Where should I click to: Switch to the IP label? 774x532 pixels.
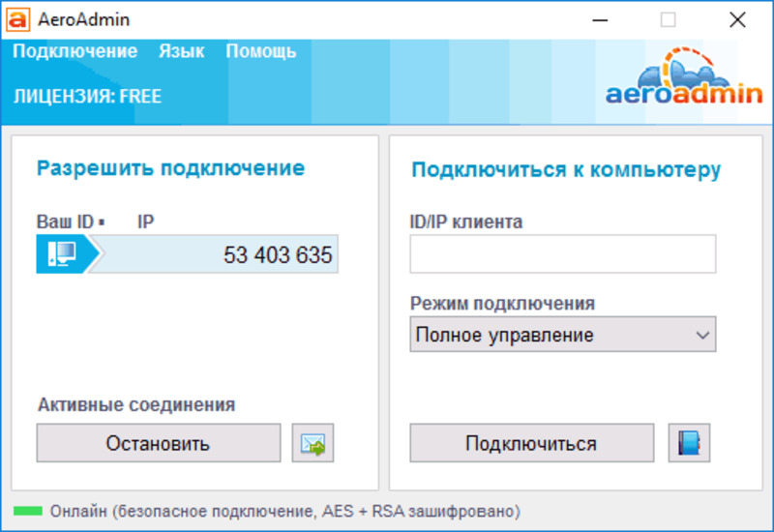tap(146, 222)
